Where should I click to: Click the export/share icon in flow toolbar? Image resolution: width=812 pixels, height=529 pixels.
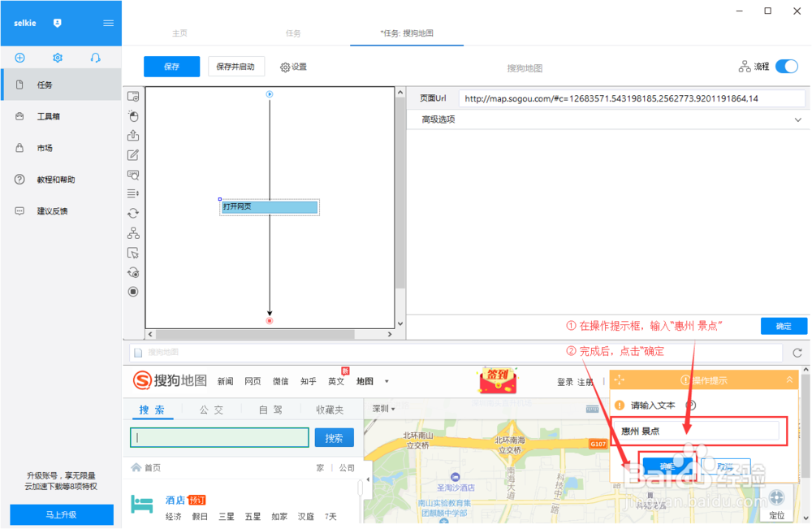tap(133, 135)
